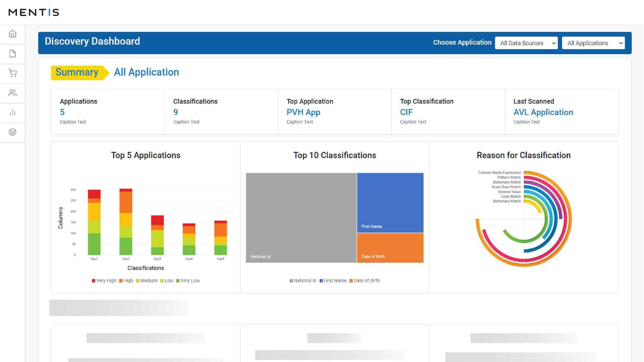Open the Home icon in sidebar

[12, 34]
